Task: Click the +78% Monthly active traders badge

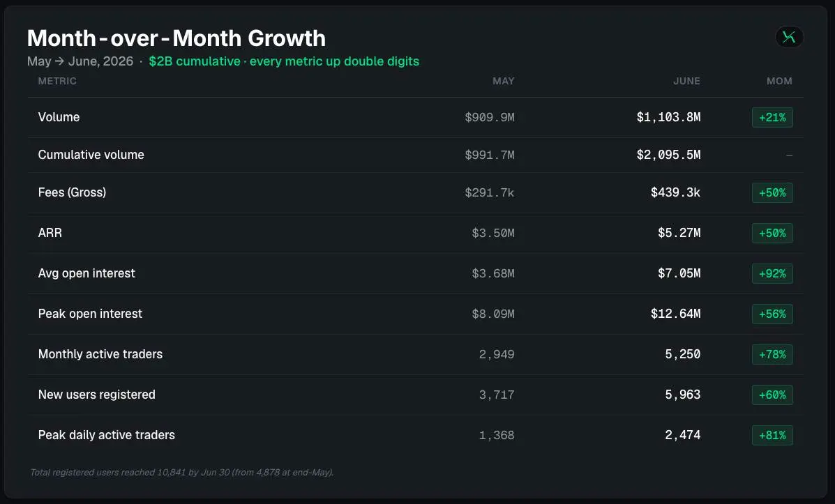Action: (x=772, y=354)
